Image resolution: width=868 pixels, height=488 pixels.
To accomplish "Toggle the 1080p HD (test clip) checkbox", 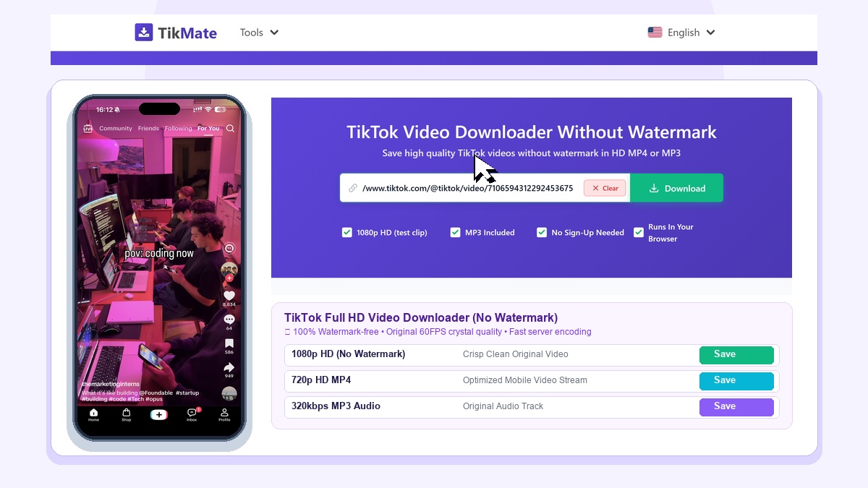I will tap(346, 232).
